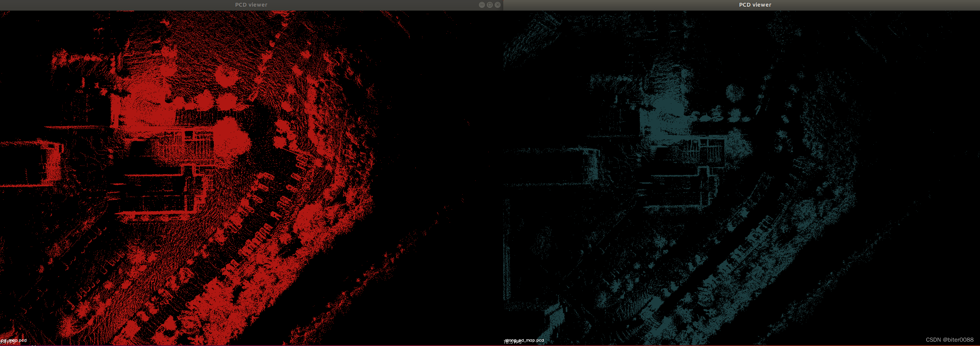This screenshot has width=980, height=346.
Task: Click the left window's "PCD viewer" title
Action: point(251,5)
